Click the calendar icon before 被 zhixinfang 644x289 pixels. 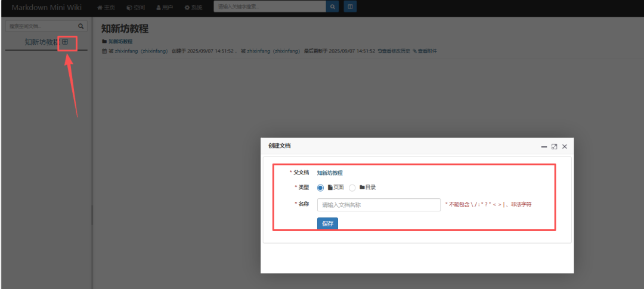pyautogui.click(x=104, y=51)
